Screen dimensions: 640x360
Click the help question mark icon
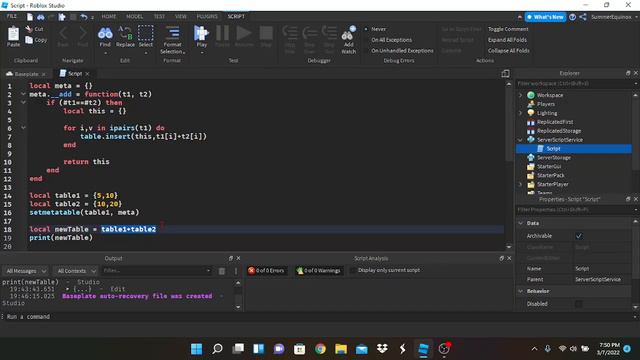click(572, 17)
